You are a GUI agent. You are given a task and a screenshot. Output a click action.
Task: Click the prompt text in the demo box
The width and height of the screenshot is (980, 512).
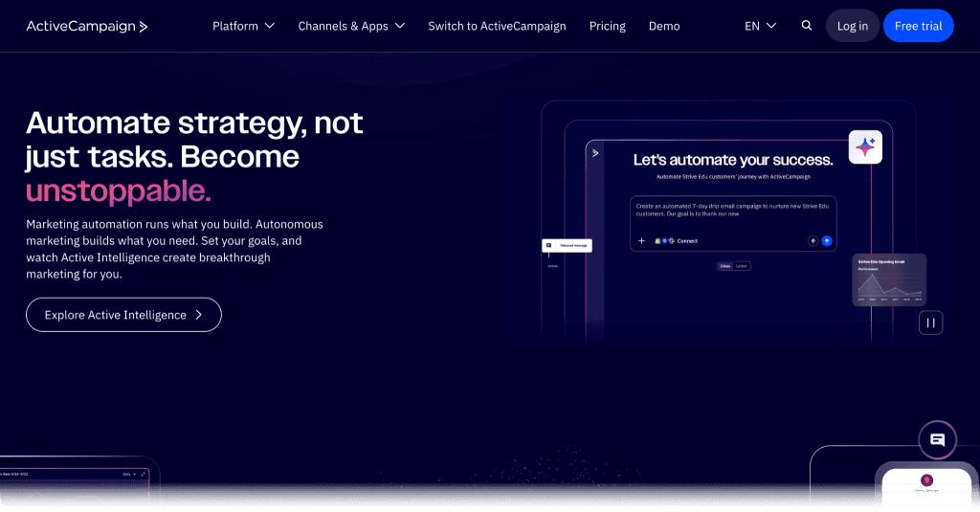click(732, 210)
